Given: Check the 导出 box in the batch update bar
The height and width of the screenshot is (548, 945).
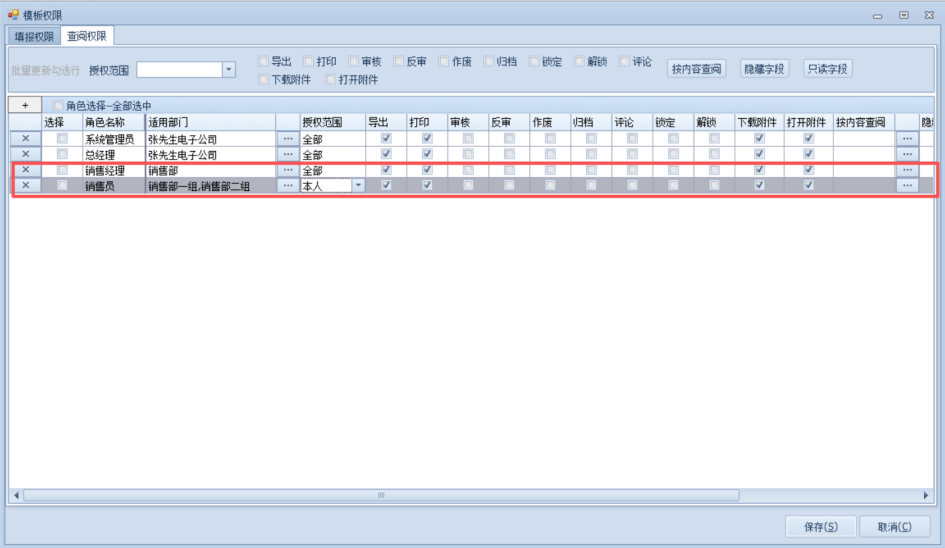Looking at the screenshot, I should tap(264, 61).
